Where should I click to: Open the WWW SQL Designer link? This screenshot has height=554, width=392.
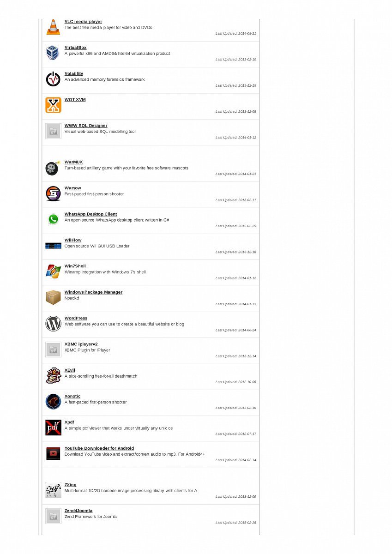click(x=86, y=126)
